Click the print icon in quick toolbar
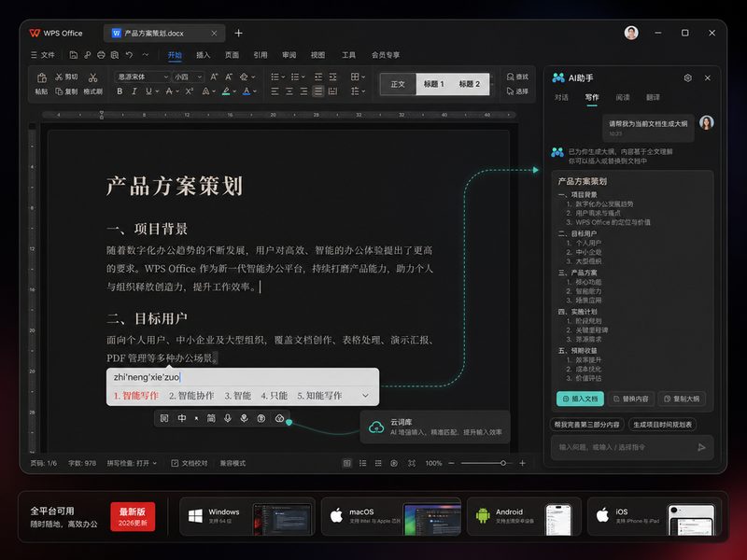 101,55
